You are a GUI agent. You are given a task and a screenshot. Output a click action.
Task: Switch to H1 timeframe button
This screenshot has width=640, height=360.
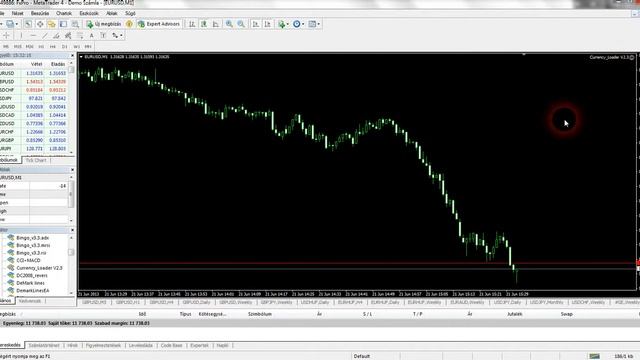pos(41,47)
